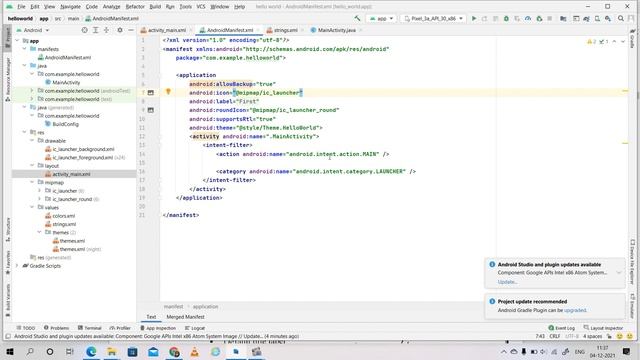Image resolution: width=640 pixels, height=360 pixels.
Task: Click Select Opened File target icon in Project panel
Action: (84, 30)
